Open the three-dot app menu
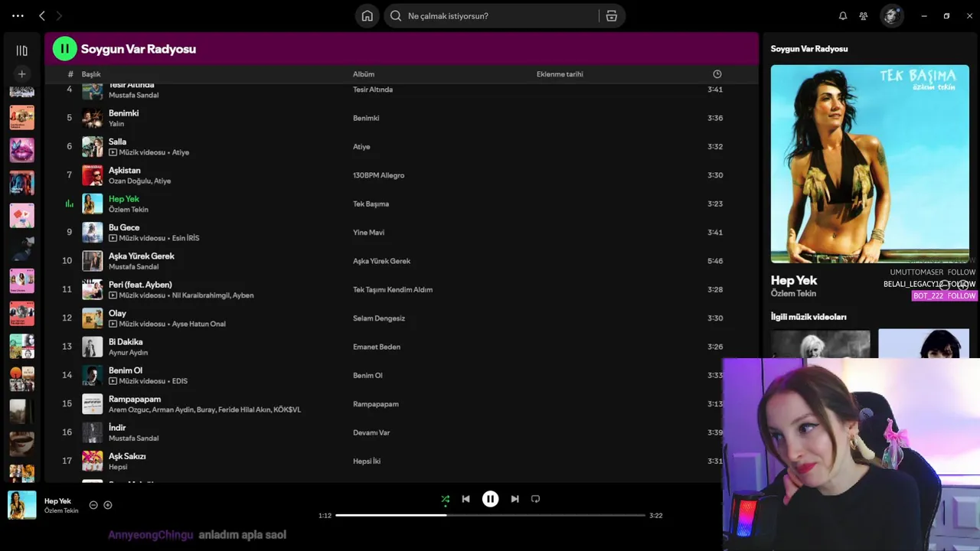980x551 pixels. click(18, 15)
